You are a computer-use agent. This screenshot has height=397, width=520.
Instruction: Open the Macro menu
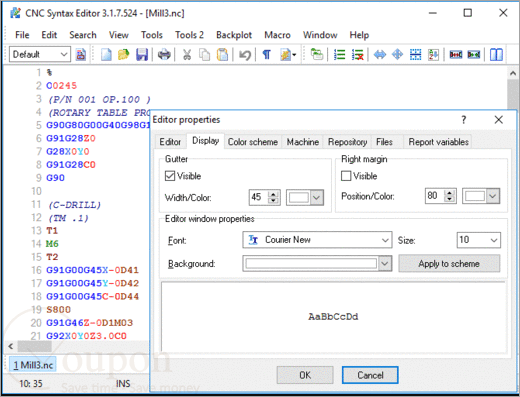pyautogui.click(x=277, y=35)
